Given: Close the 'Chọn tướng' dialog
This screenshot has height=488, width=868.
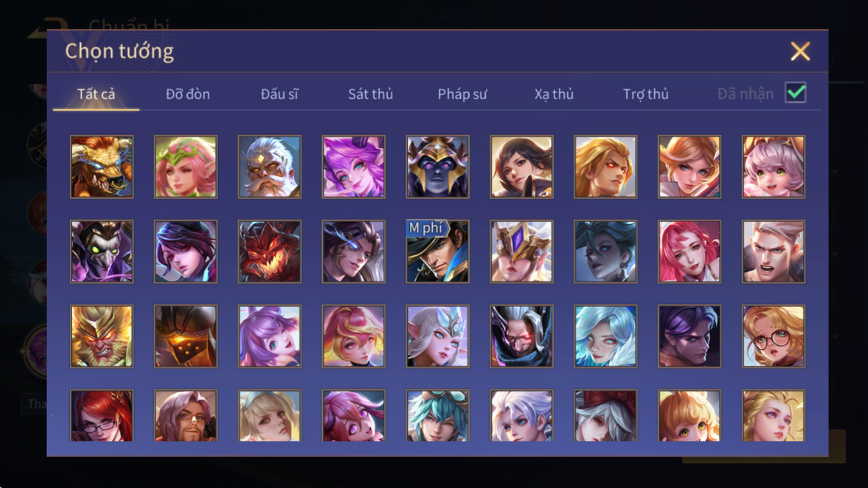Looking at the screenshot, I should coord(800,51).
